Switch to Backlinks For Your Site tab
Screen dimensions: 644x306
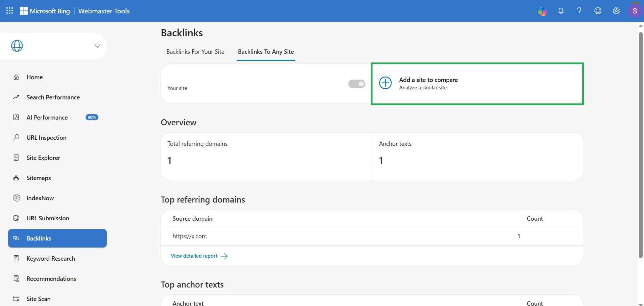[x=195, y=52]
